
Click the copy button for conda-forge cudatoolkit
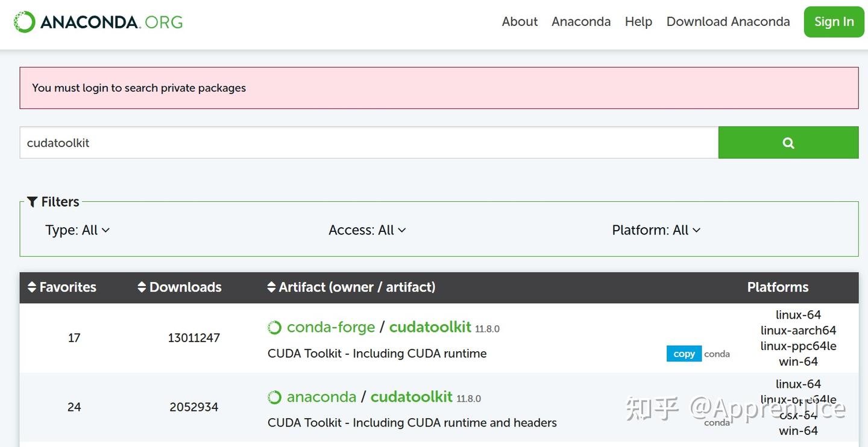click(684, 354)
